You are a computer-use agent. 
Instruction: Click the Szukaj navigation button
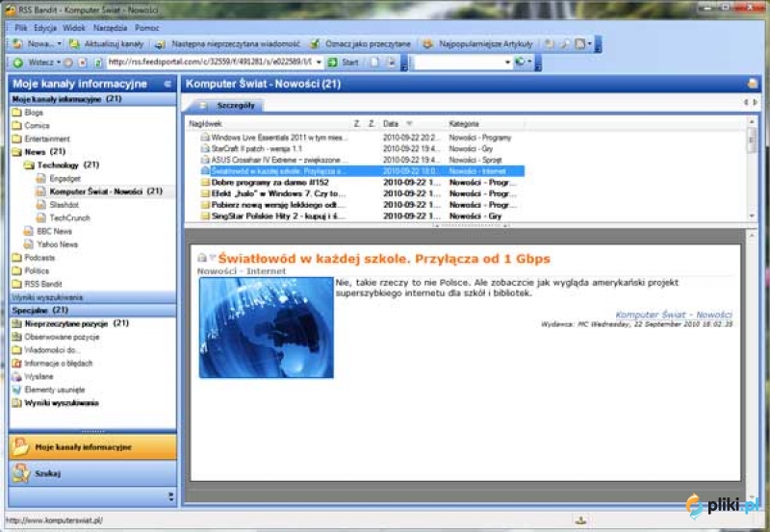(92, 473)
